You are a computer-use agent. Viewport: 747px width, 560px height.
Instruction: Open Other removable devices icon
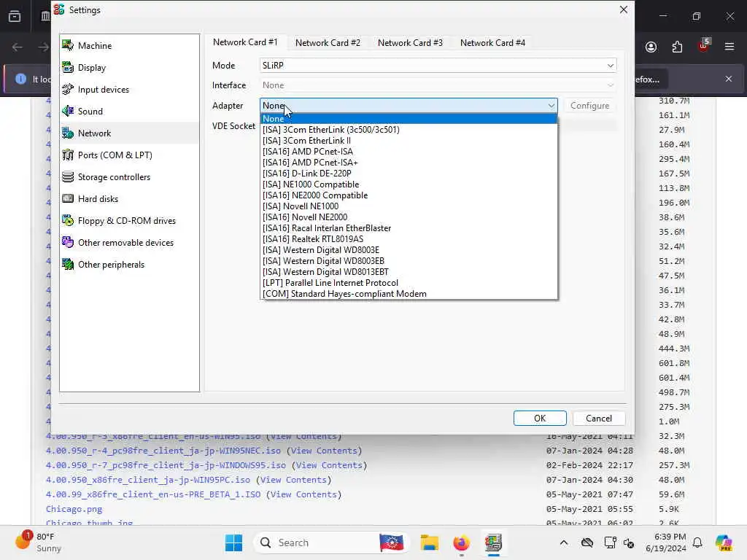pos(68,243)
